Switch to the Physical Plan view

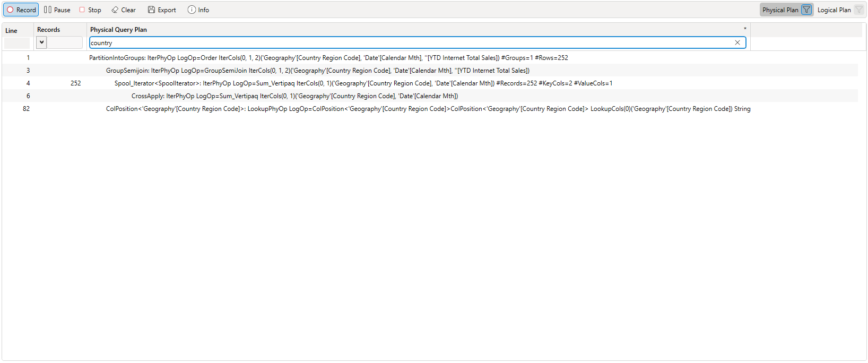tap(780, 10)
